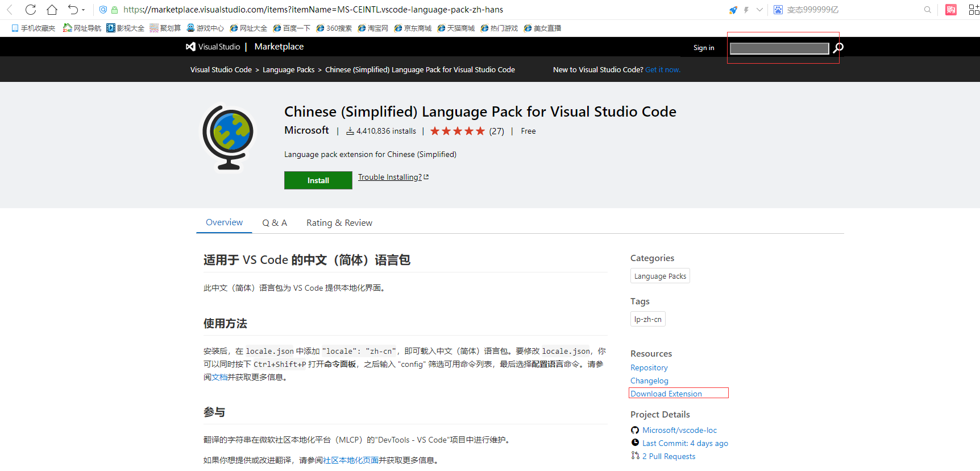Reload the page with the refresh icon

coord(31,10)
